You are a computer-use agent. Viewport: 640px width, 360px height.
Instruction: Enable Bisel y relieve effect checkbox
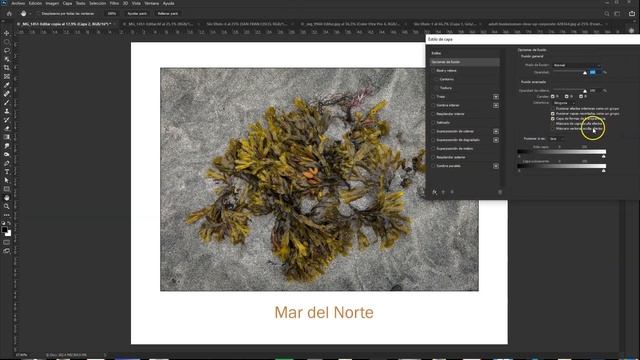pos(433,71)
